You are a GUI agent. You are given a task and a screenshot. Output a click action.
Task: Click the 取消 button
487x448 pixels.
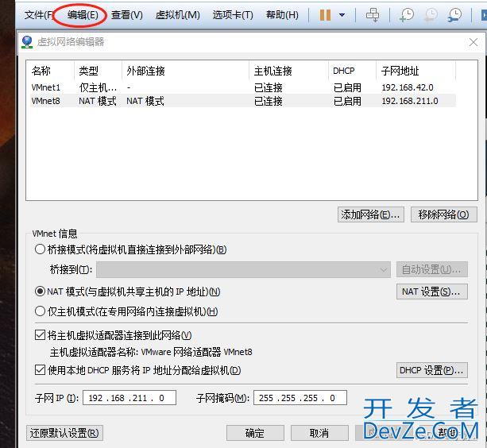click(319, 433)
